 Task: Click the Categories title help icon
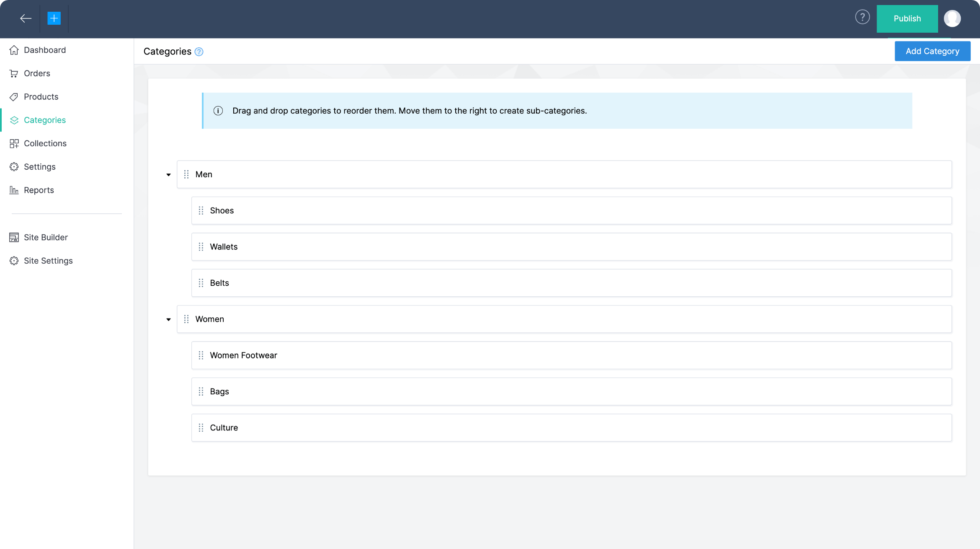199,52
